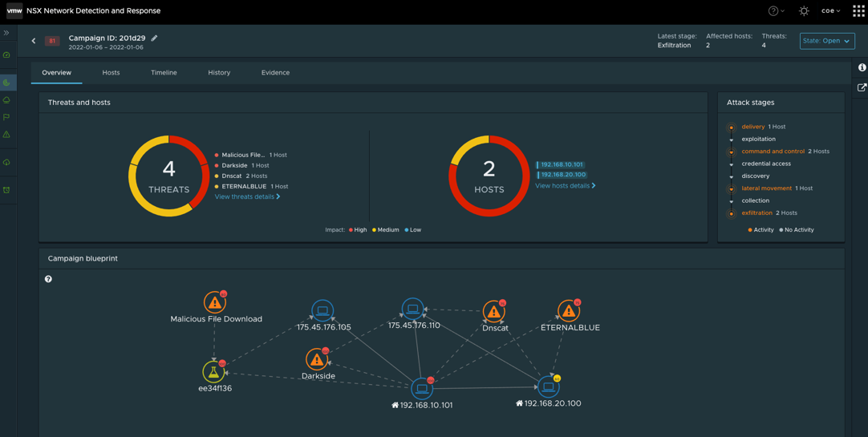
Task: Toggle the light/dark theme sun icon
Action: (x=804, y=10)
